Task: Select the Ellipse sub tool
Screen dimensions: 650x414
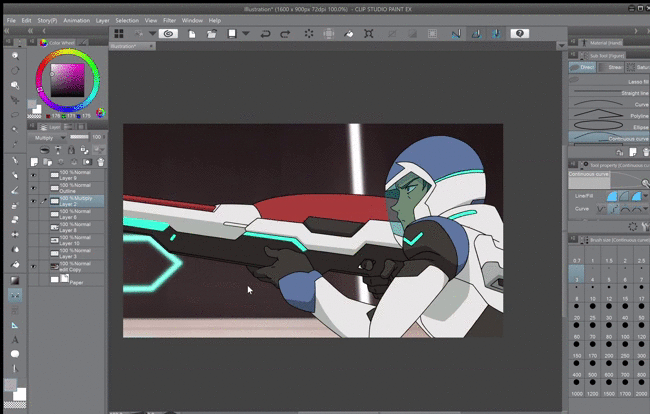Action: (609, 126)
